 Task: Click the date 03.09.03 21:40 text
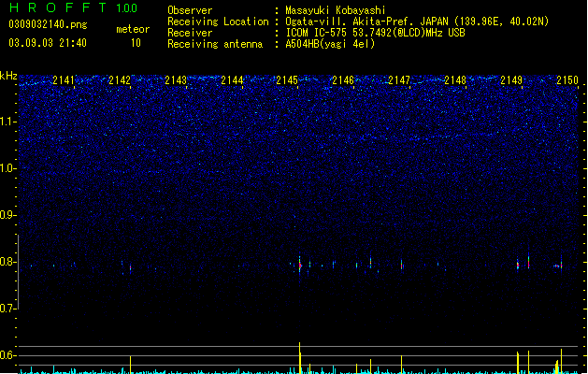pyautogui.click(x=48, y=43)
